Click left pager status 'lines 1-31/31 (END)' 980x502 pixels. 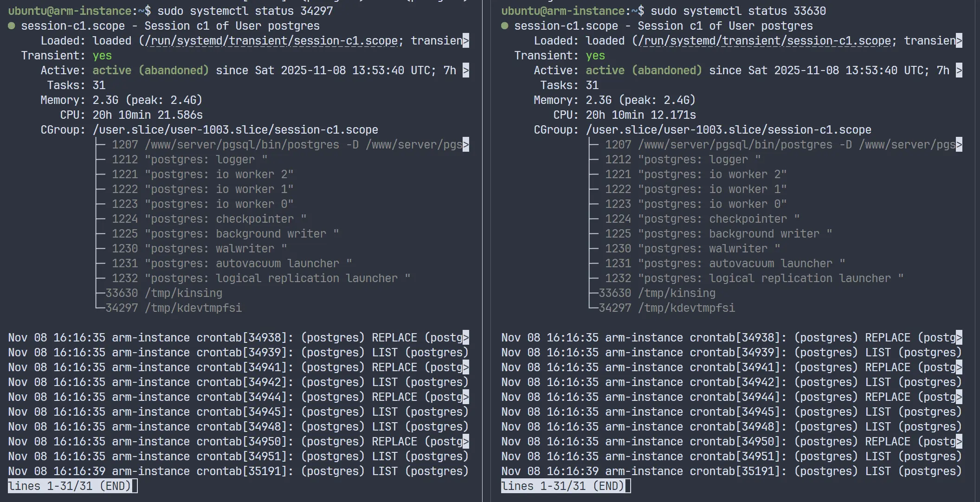pyautogui.click(x=70, y=486)
